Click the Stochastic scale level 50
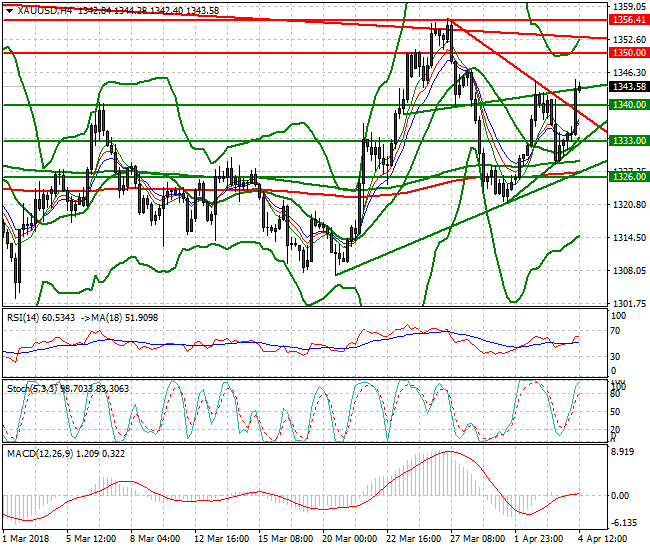650x550 pixels. pyautogui.click(x=616, y=412)
